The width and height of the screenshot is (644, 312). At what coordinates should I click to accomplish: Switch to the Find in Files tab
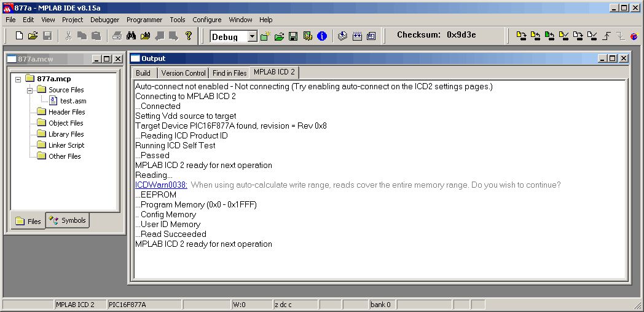229,73
